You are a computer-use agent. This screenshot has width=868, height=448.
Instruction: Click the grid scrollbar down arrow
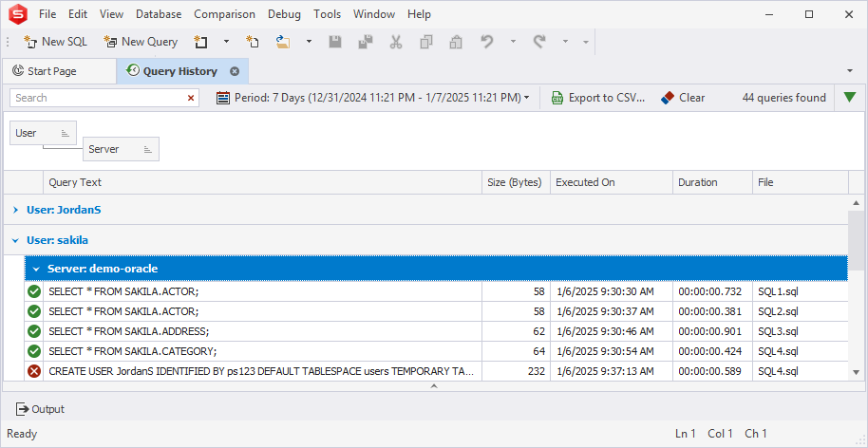pyautogui.click(x=856, y=373)
